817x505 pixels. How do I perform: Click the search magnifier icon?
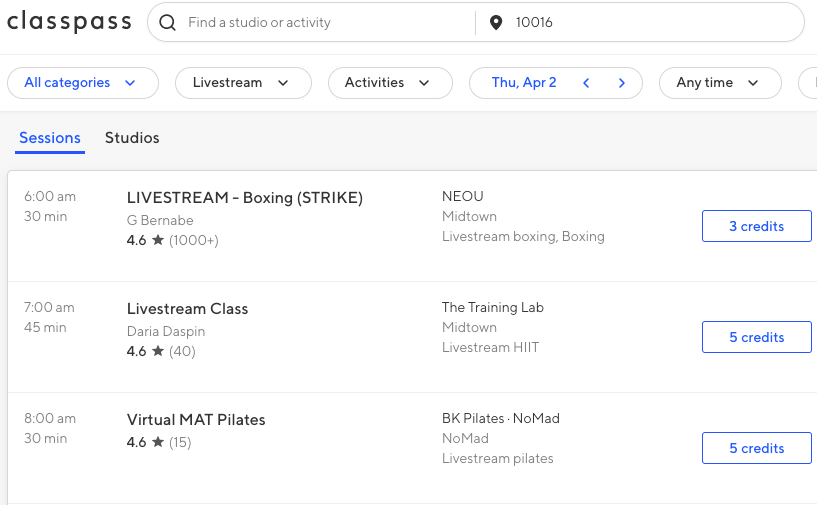[x=168, y=22]
